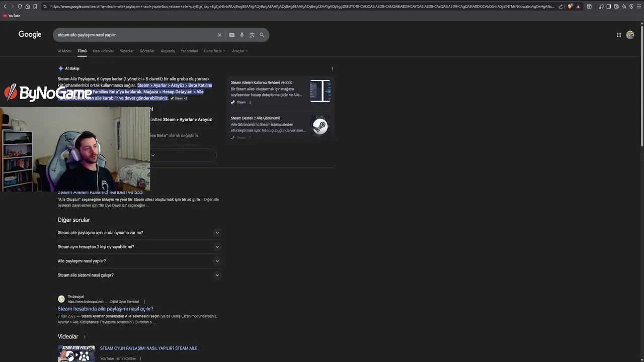Image resolution: width=644 pixels, height=362 pixels.
Task: Switch to the Alışveriş tab
Action: click(168, 51)
